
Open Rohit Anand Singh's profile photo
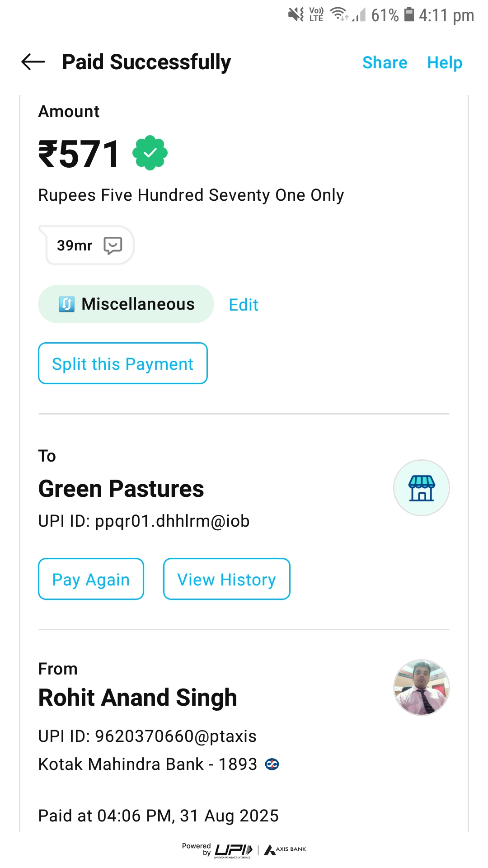[421, 687]
